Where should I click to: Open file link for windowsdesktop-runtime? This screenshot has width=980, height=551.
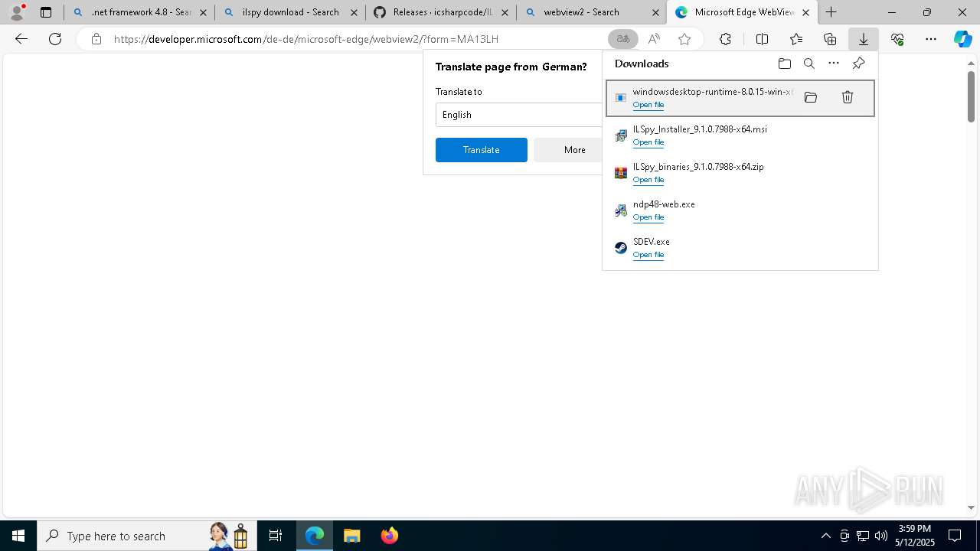click(648, 105)
